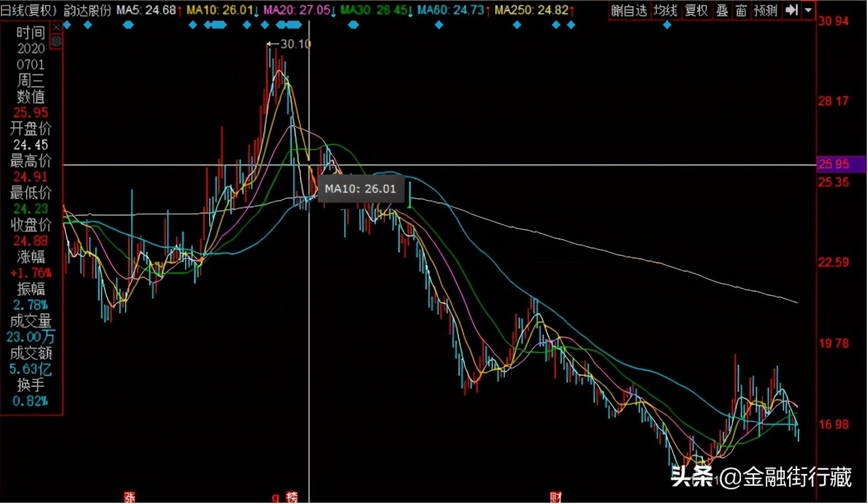
Task: Click the 收盘价 value 24.83
Action: coord(31,241)
